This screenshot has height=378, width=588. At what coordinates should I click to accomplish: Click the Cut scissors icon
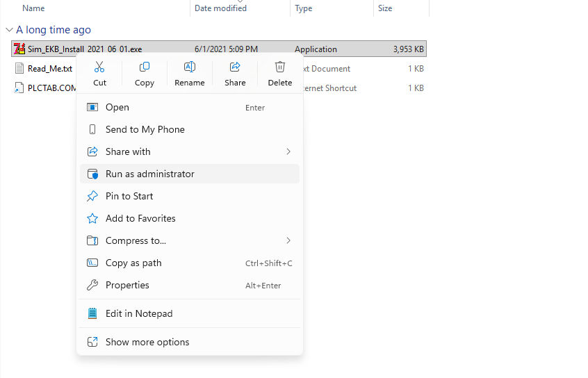[99, 67]
